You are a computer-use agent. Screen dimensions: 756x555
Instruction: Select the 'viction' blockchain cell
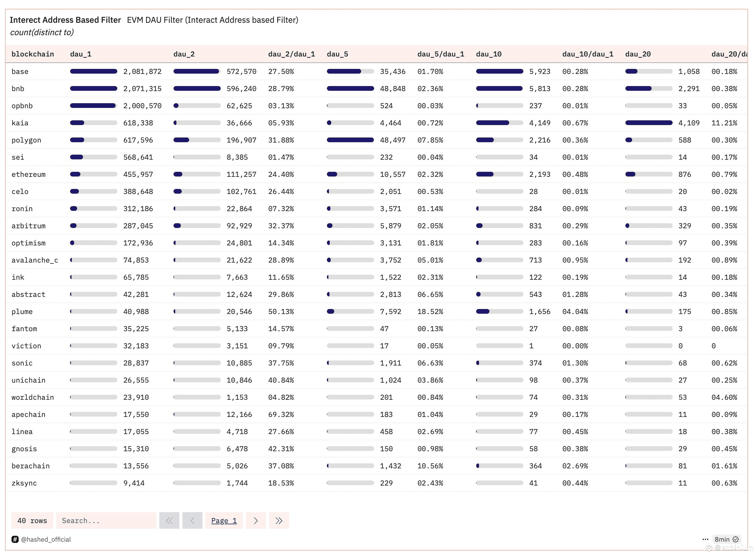pyautogui.click(x=26, y=346)
